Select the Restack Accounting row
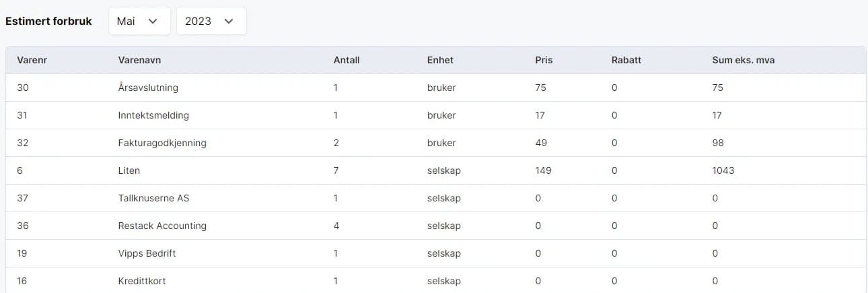 (x=161, y=226)
